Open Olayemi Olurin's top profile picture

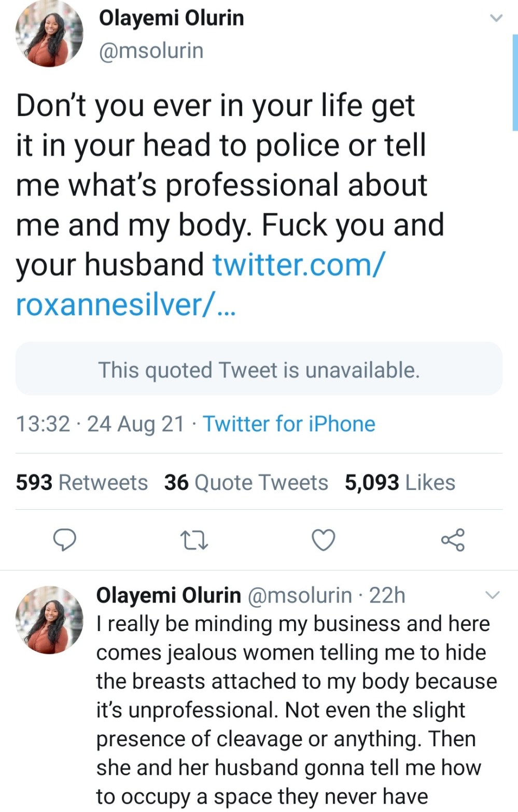(49, 34)
